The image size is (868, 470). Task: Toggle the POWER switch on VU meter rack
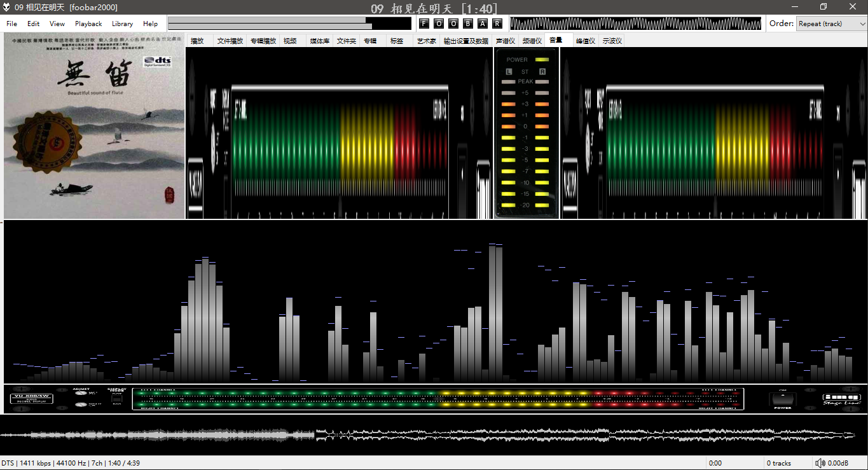(x=782, y=399)
